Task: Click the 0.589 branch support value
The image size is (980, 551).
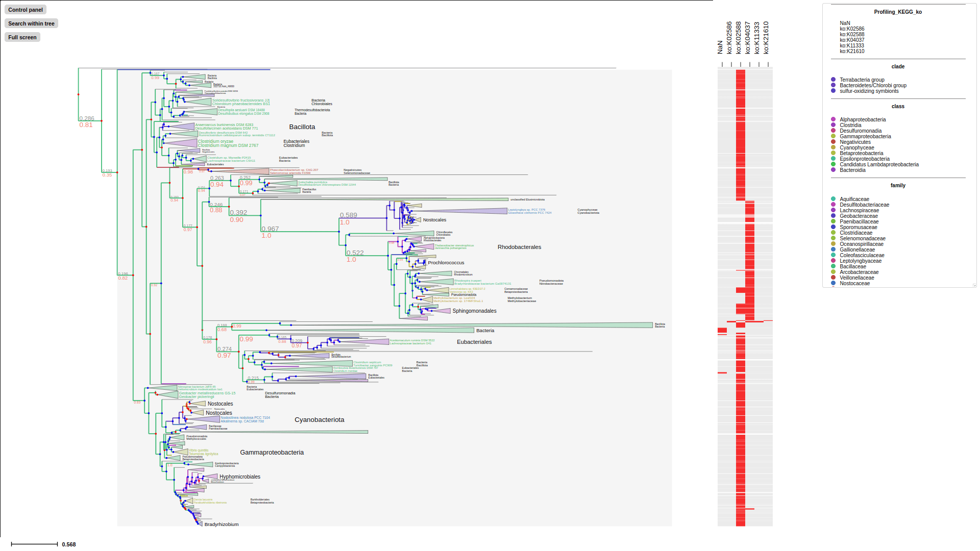Action: [x=349, y=215]
